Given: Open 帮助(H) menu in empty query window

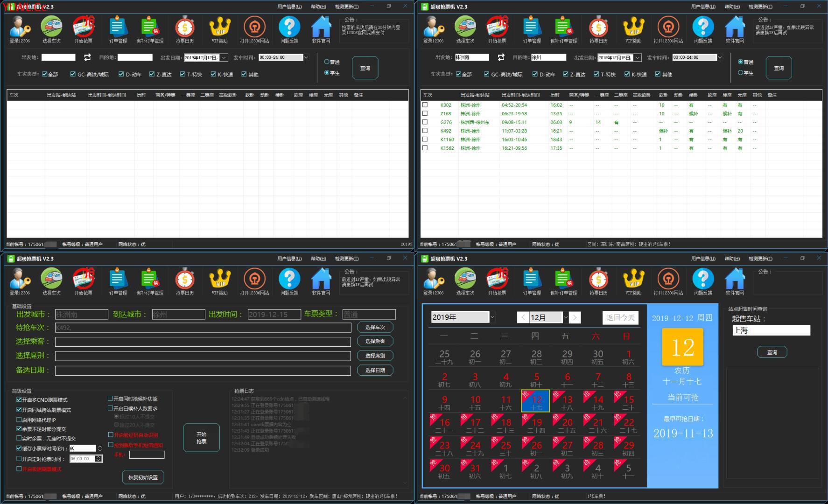Looking at the screenshot, I should coord(318,7).
